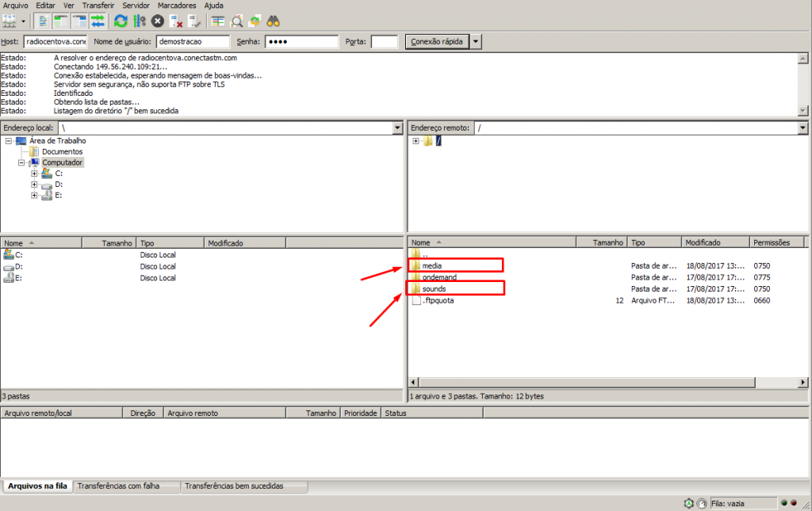The height and width of the screenshot is (511, 812).
Task: Toggle the local directory tree view
Action: tap(61, 21)
